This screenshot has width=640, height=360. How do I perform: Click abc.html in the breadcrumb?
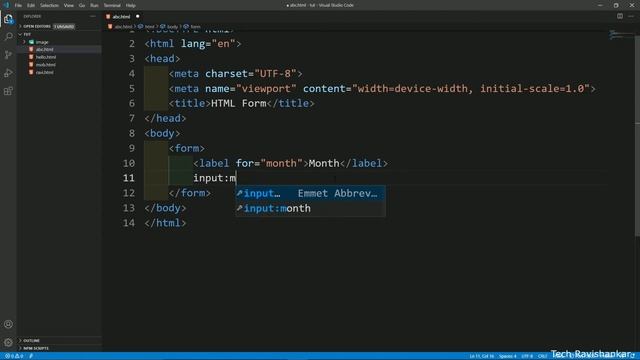pos(123,27)
